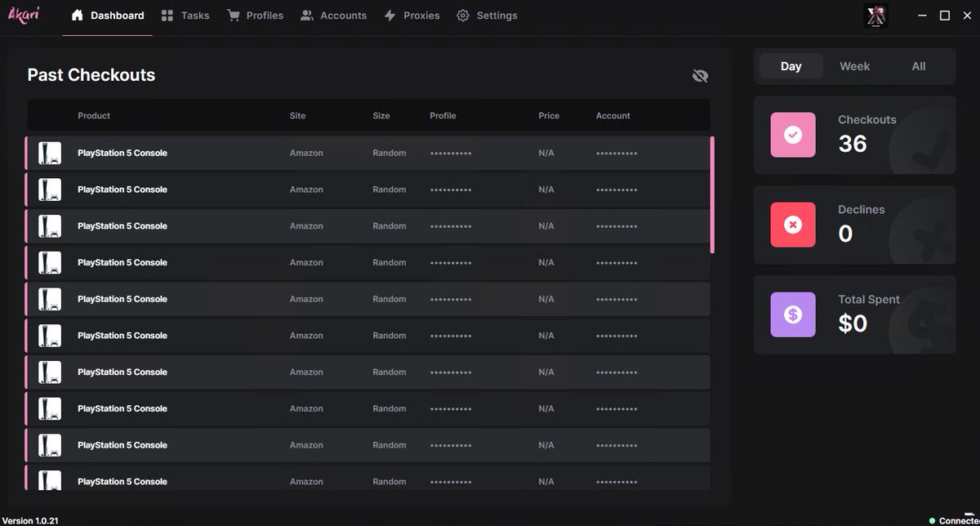Select the Day time range
The width and height of the screenshot is (980, 526).
tap(791, 66)
